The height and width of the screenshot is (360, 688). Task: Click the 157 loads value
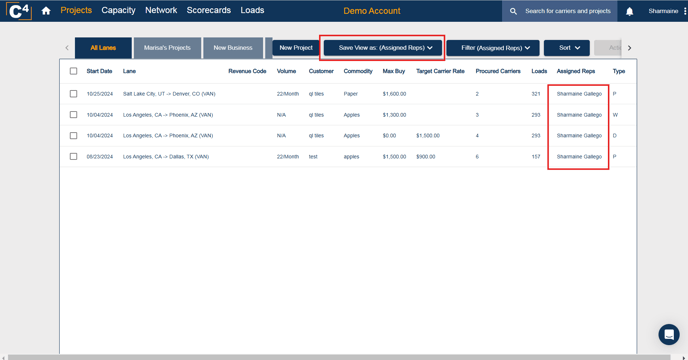(x=536, y=157)
